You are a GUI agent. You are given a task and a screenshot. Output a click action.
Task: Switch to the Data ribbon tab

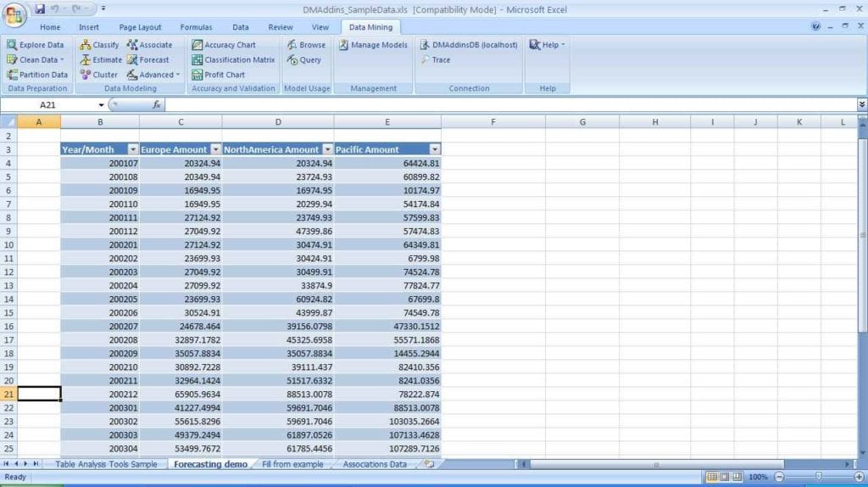point(240,27)
